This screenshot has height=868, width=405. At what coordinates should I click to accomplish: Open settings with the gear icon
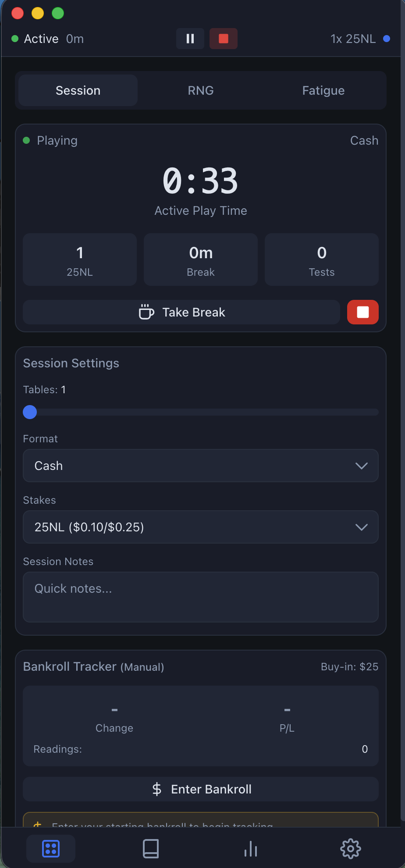[350, 848]
